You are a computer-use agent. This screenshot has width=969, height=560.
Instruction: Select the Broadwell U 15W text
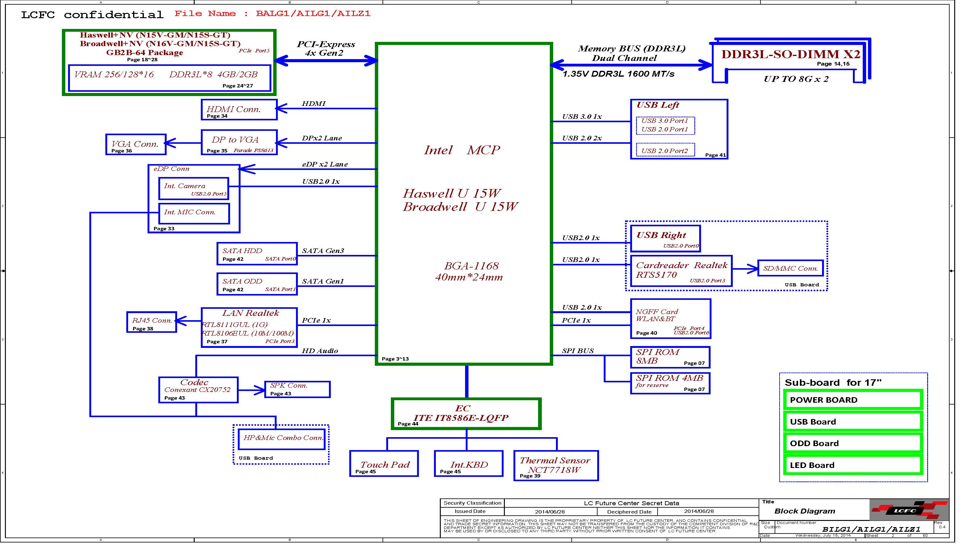[x=460, y=207]
